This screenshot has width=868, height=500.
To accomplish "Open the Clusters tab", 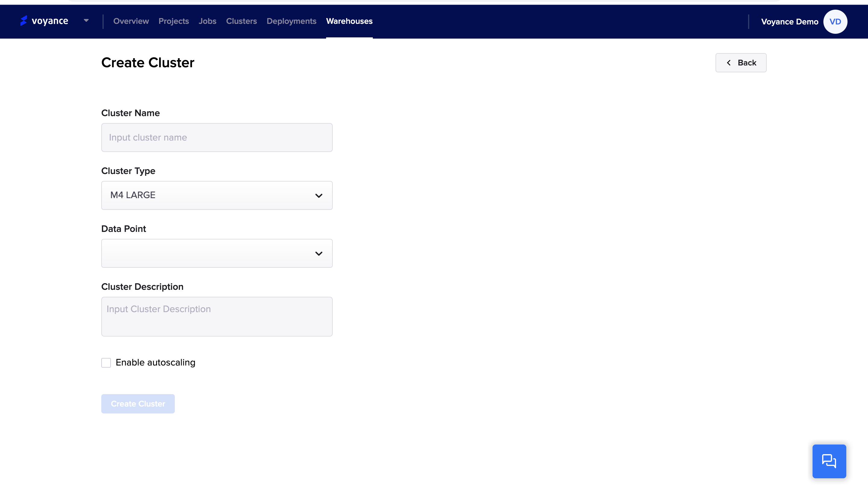I will (x=241, y=21).
